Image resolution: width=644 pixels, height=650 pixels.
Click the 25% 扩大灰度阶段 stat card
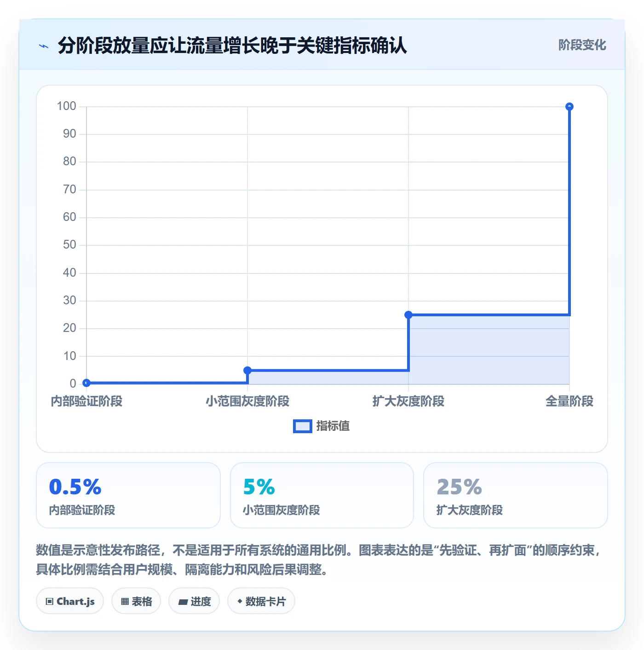pyautogui.click(x=516, y=495)
